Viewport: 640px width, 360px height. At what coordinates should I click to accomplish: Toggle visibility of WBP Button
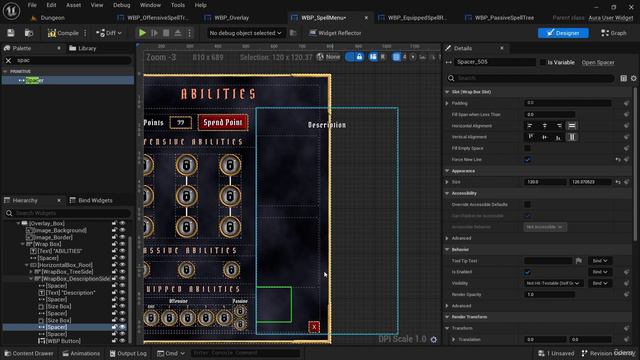122,341
